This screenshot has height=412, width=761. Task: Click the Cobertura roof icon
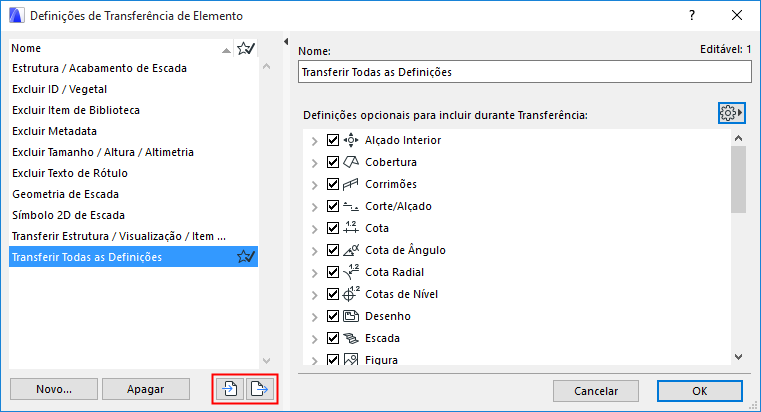click(351, 162)
